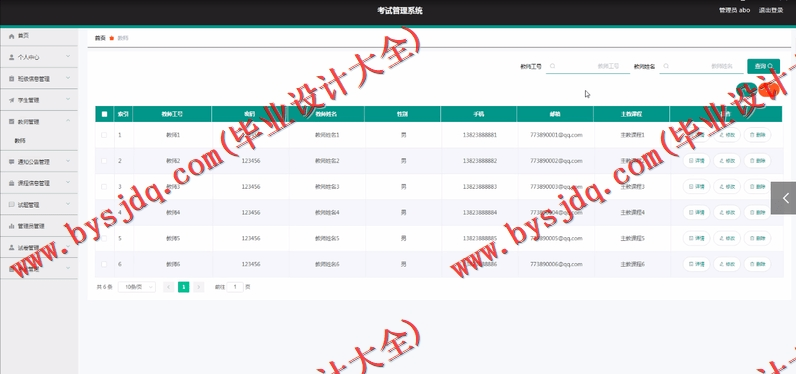This screenshot has height=374, width=796.
Task: Click the chart icon beside 管理员管理
Action: click(12, 226)
